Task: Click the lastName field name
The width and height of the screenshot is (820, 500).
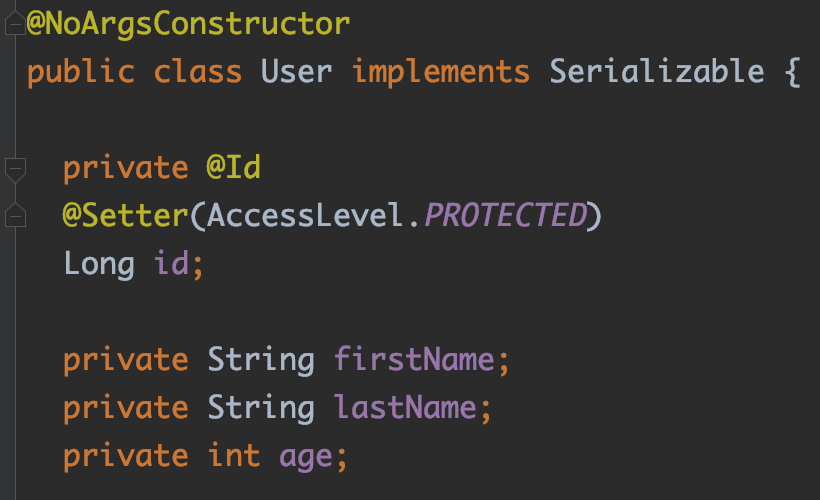Action: 406,408
